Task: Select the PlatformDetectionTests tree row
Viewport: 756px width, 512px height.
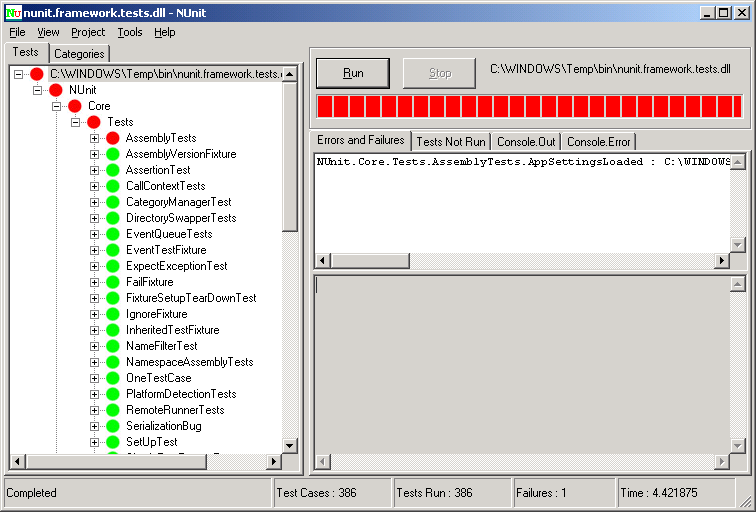Action: pos(181,394)
